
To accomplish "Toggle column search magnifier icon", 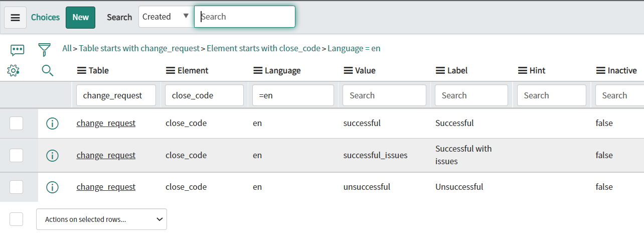I will (48, 71).
